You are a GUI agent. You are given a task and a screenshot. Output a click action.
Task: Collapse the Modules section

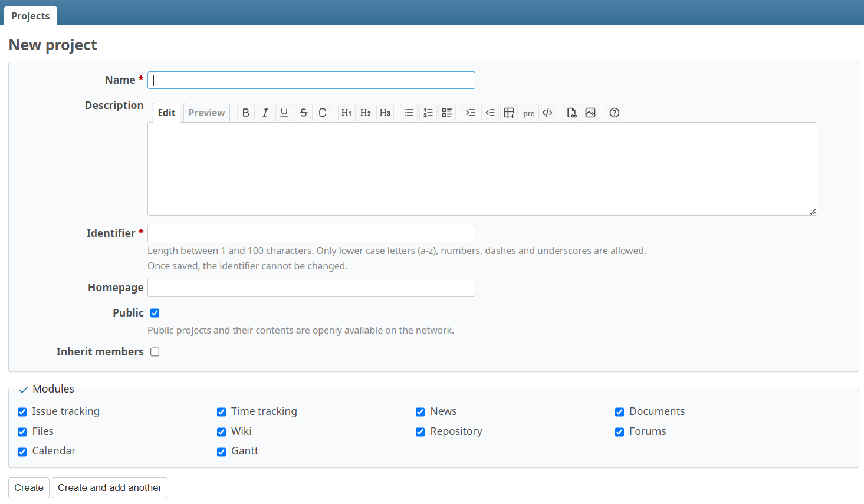pos(47,389)
